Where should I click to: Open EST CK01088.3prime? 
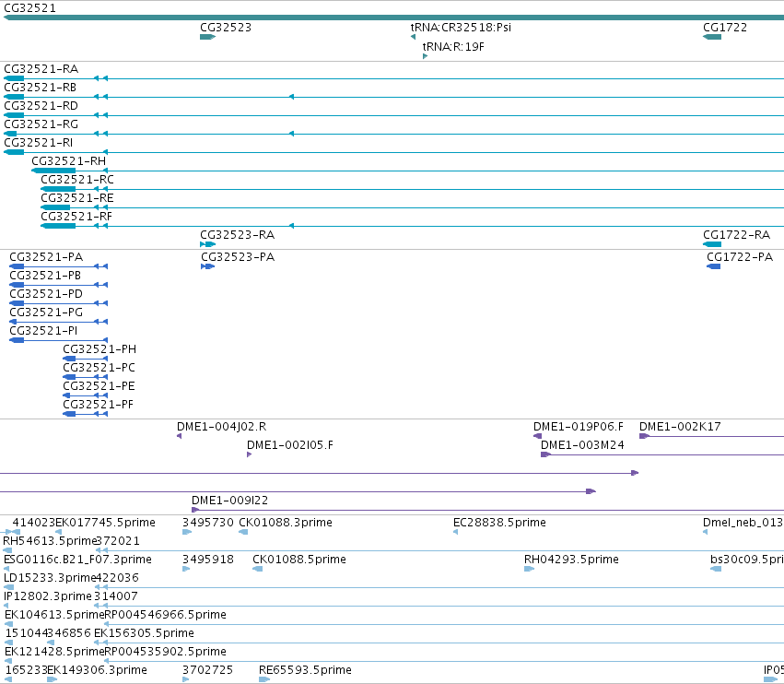[x=286, y=523]
